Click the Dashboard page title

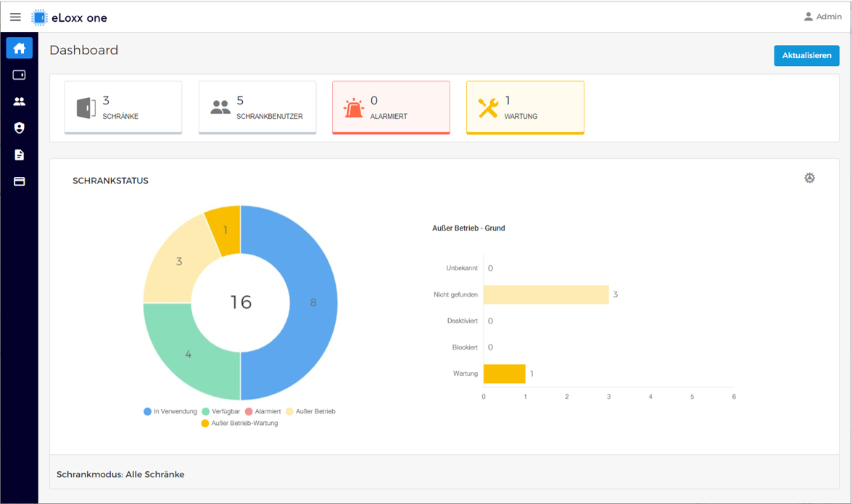(83, 50)
